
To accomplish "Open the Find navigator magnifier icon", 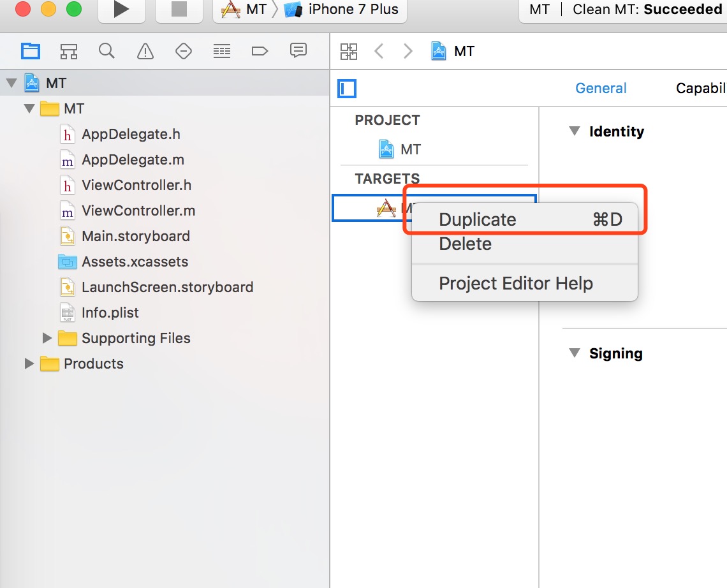I will 106,50.
